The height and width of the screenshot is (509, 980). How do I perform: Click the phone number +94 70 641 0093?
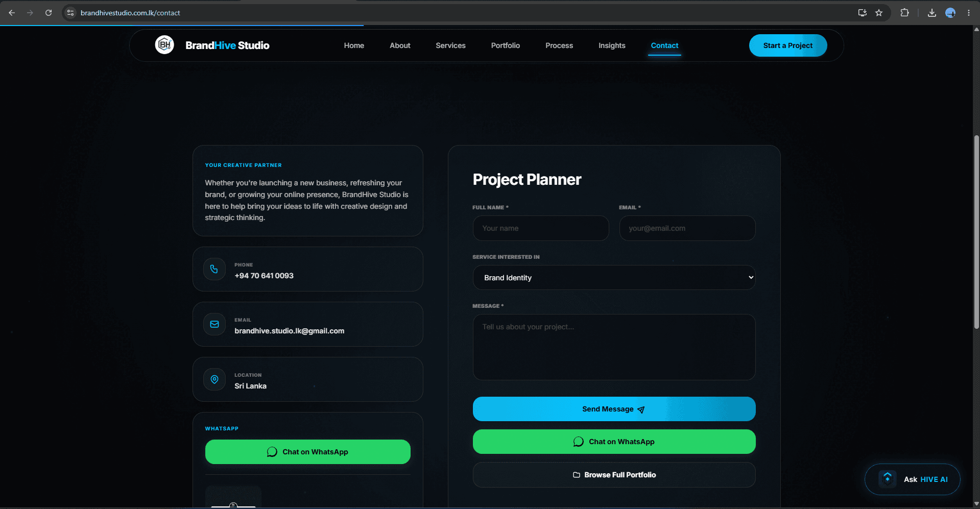[x=264, y=276]
